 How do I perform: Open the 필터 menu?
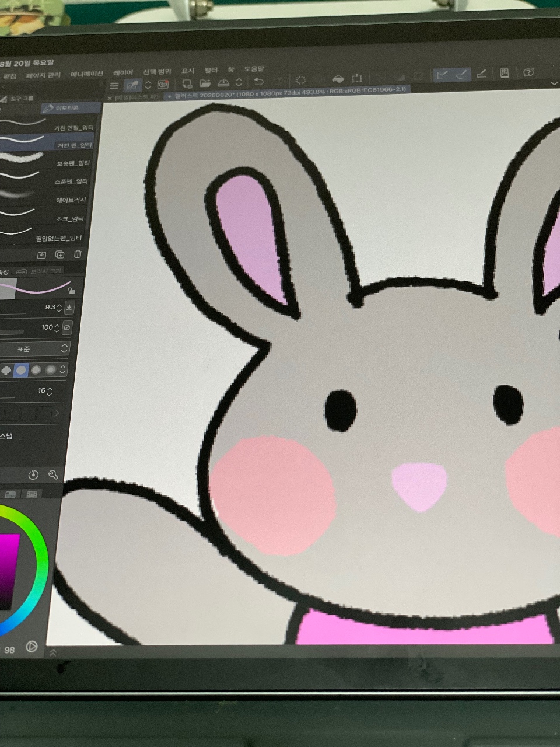(x=211, y=70)
